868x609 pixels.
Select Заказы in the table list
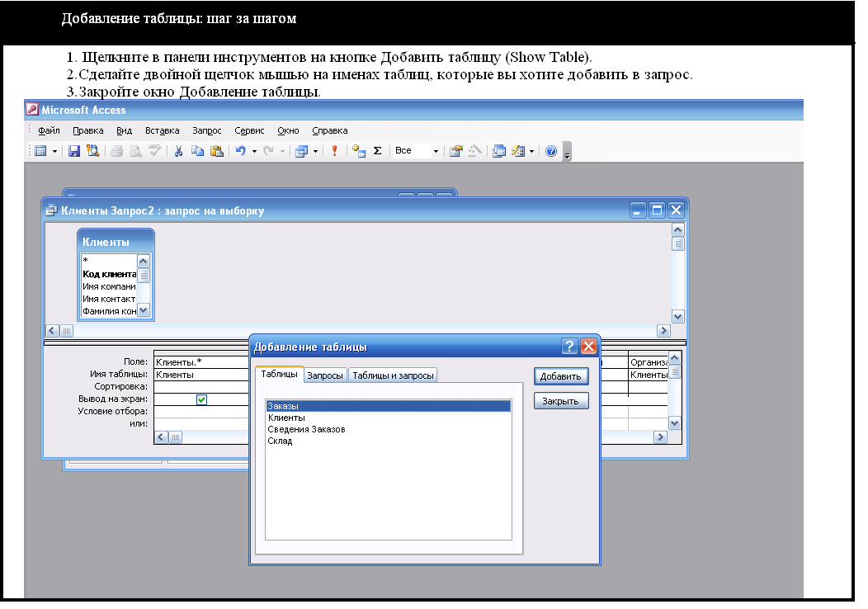tap(388, 406)
